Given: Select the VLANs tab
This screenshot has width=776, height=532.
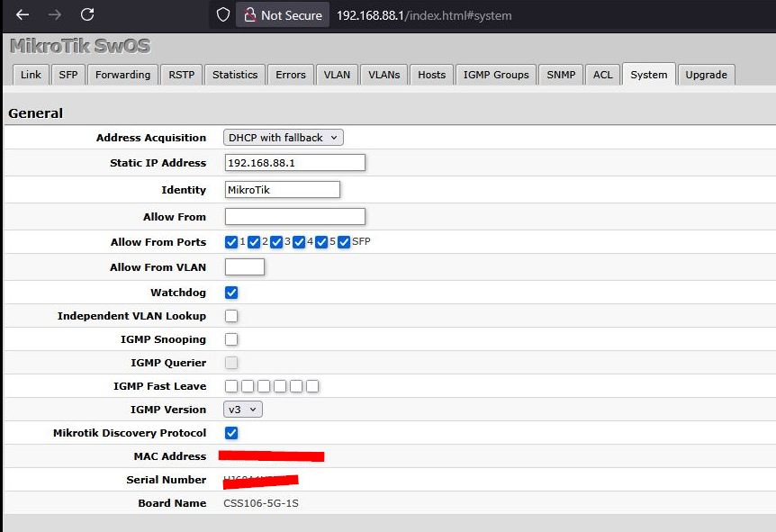Looking at the screenshot, I should pyautogui.click(x=384, y=75).
